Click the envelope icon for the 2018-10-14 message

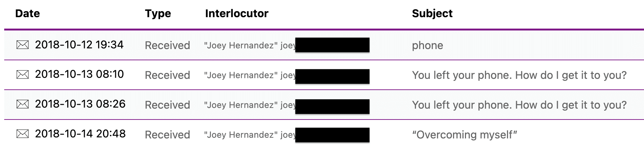click(x=22, y=134)
